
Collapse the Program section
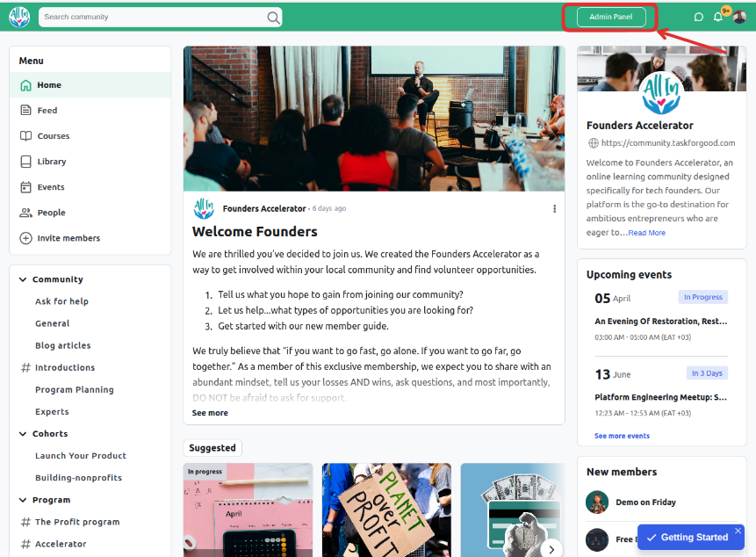pos(23,500)
